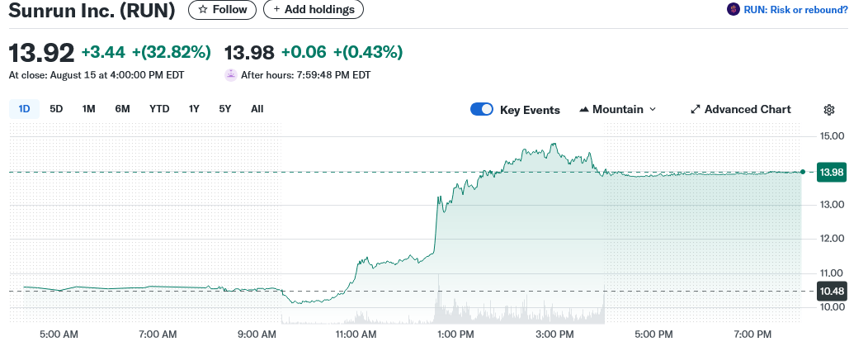Switch to the 1M range
Image resolution: width=868 pixels, height=356 pixels.
coord(88,109)
